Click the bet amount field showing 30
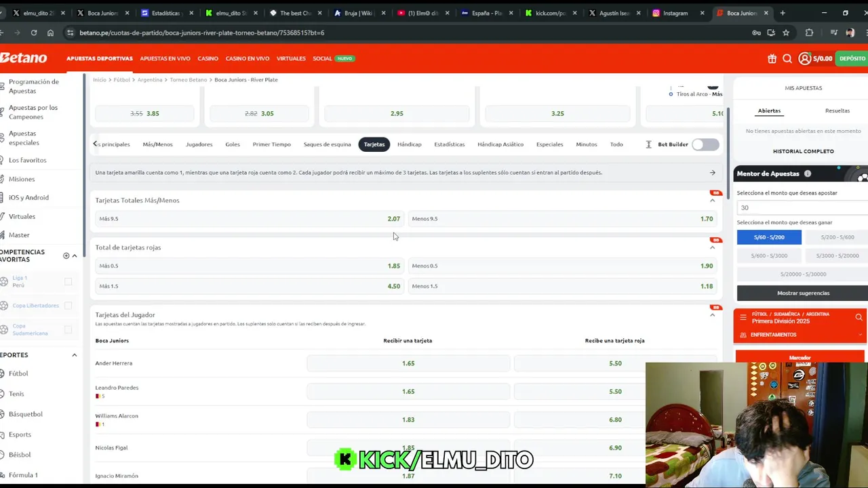The image size is (868, 488). (x=803, y=208)
